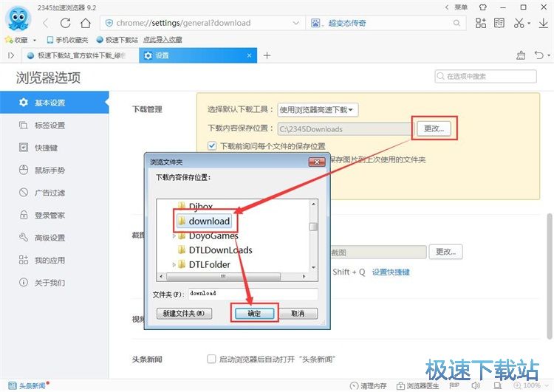Screen dimensions: 554x392
Task: Expand the DoyoGames folder node
Action: pos(174,235)
